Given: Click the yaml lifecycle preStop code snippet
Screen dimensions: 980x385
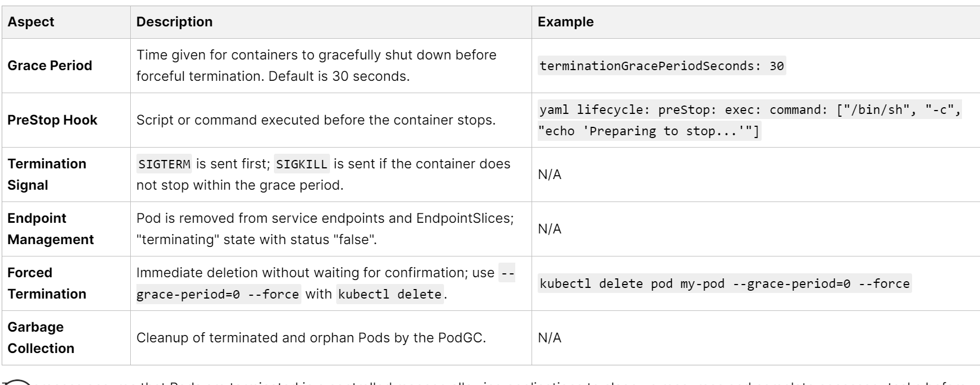Looking at the screenshot, I should click(x=750, y=120).
